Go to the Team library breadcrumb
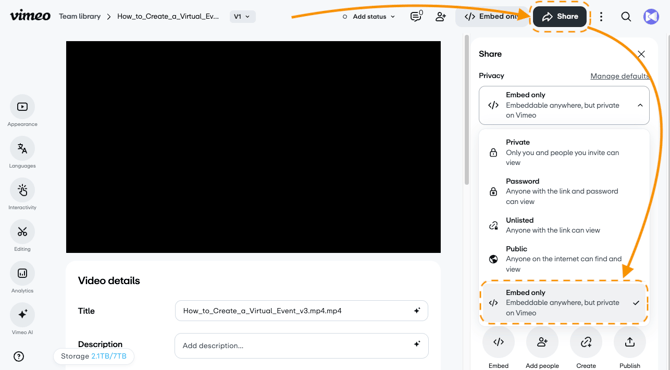 [79, 16]
